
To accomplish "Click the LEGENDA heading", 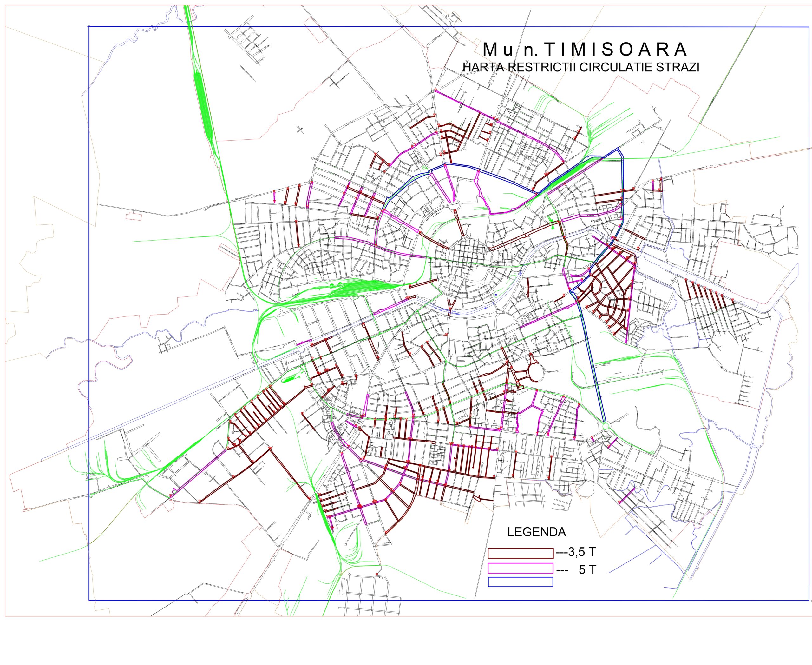I will click(536, 532).
